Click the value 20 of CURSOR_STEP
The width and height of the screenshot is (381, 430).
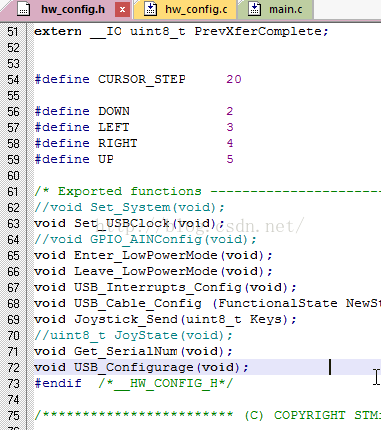(234, 79)
